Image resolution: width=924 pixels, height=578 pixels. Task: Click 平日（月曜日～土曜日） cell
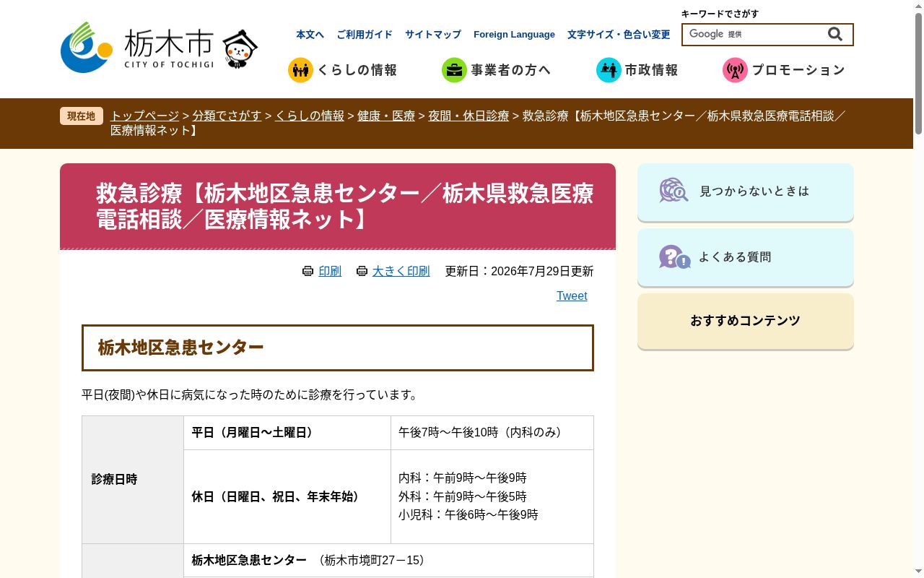tap(287, 433)
